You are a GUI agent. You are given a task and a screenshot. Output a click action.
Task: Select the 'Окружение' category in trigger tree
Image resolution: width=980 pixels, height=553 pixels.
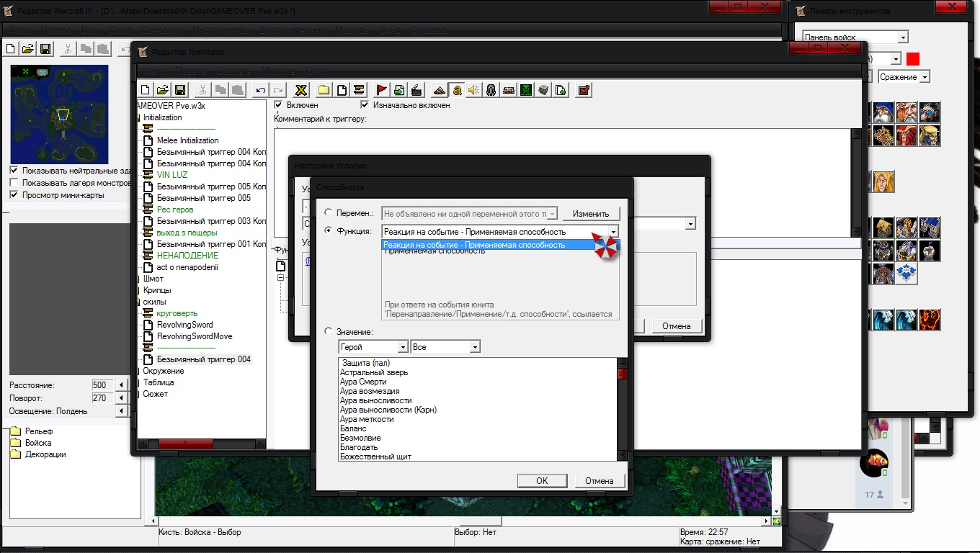pos(164,371)
